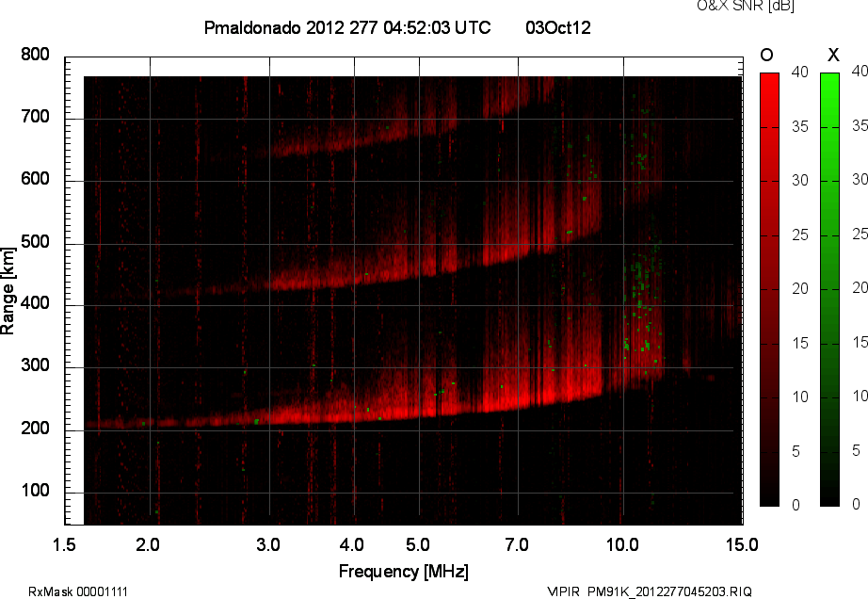Click the 'O&X SNR [dB]' heading
The width and height of the screenshot is (868, 599).
pos(745,6)
